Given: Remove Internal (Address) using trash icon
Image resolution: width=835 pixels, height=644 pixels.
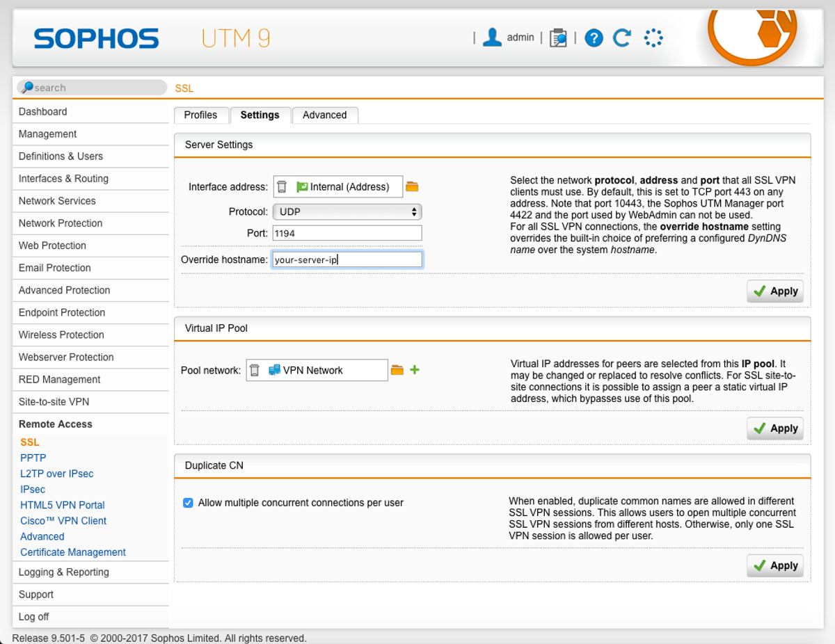Looking at the screenshot, I should point(282,186).
